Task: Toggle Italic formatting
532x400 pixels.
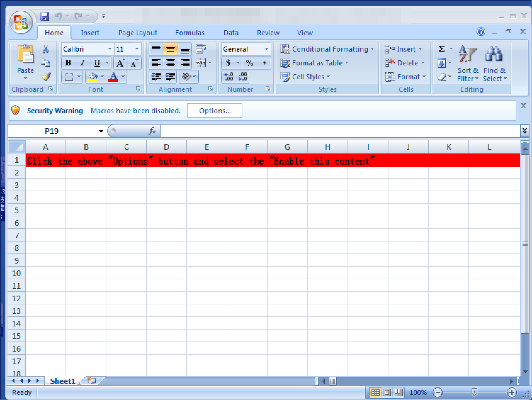Action: tap(83, 63)
